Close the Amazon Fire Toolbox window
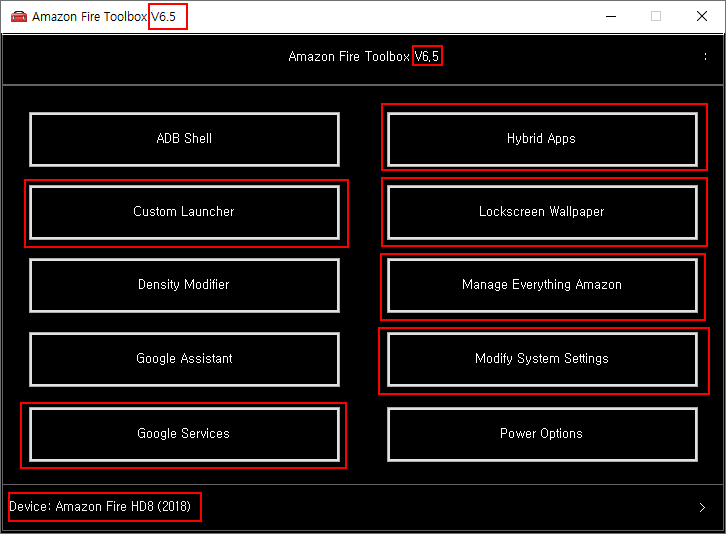Viewport: 726px width, 534px height. (x=702, y=16)
